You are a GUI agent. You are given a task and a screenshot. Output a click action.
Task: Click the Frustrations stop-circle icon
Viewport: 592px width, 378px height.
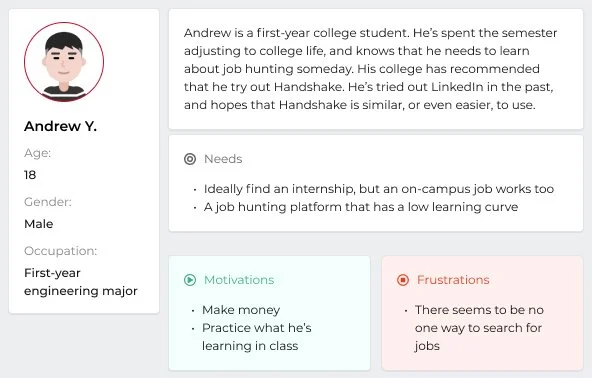click(403, 280)
